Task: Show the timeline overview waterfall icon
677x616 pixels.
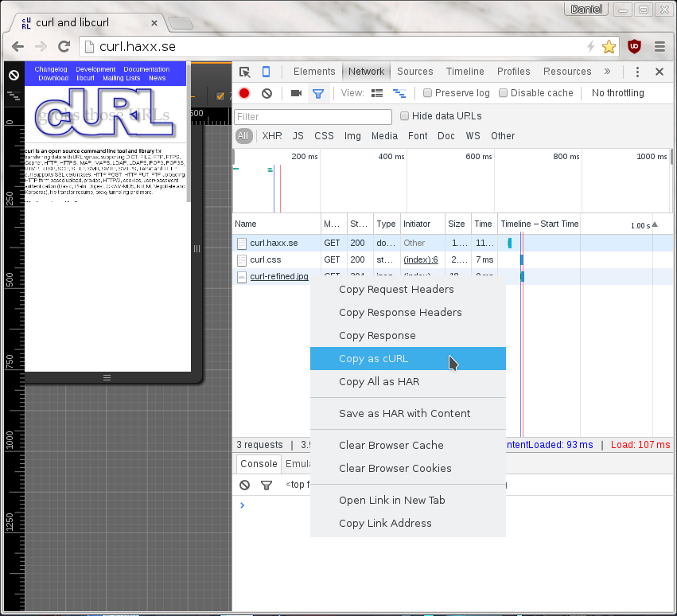Action: pos(399,92)
